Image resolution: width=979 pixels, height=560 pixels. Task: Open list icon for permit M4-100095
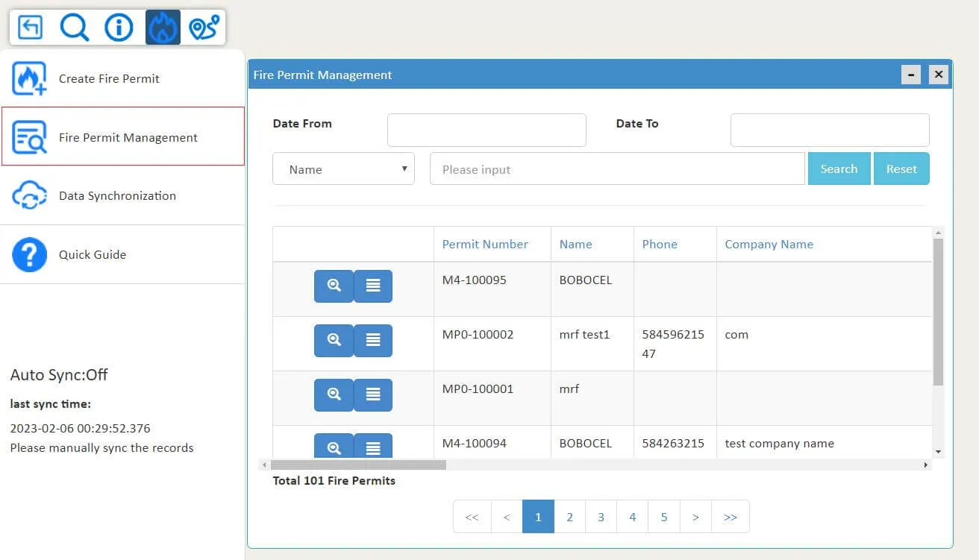click(x=373, y=286)
